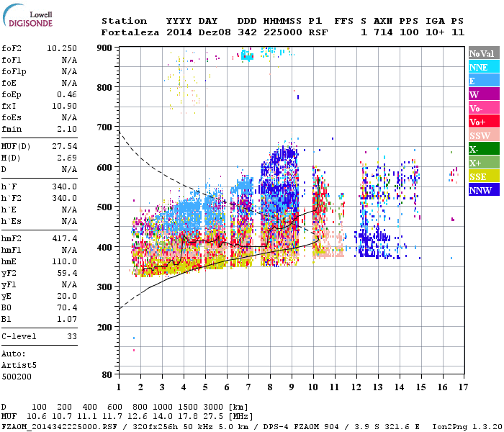This screenshot has height=432, width=504.
Task: Click the foEp value 0.46
Action: tap(67, 94)
